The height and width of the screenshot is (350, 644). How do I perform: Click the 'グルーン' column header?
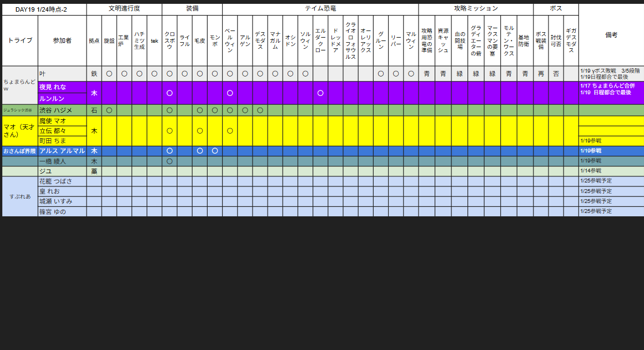click(381, 40)
